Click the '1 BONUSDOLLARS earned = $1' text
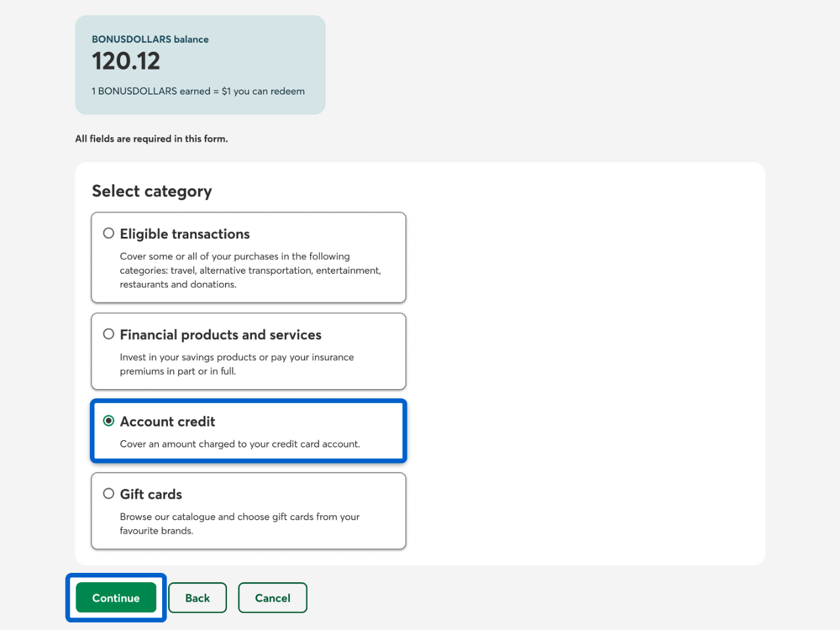 (x=198, y=91)
